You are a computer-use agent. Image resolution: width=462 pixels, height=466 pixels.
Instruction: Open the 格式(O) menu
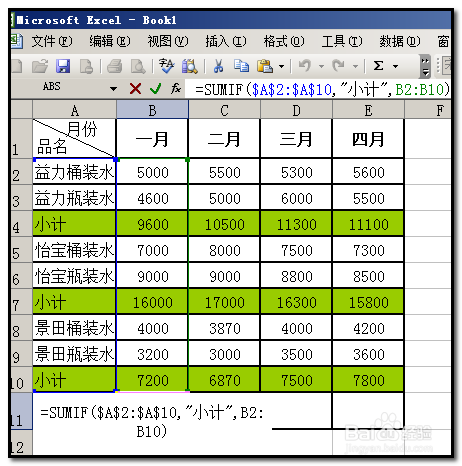point(284,41)
